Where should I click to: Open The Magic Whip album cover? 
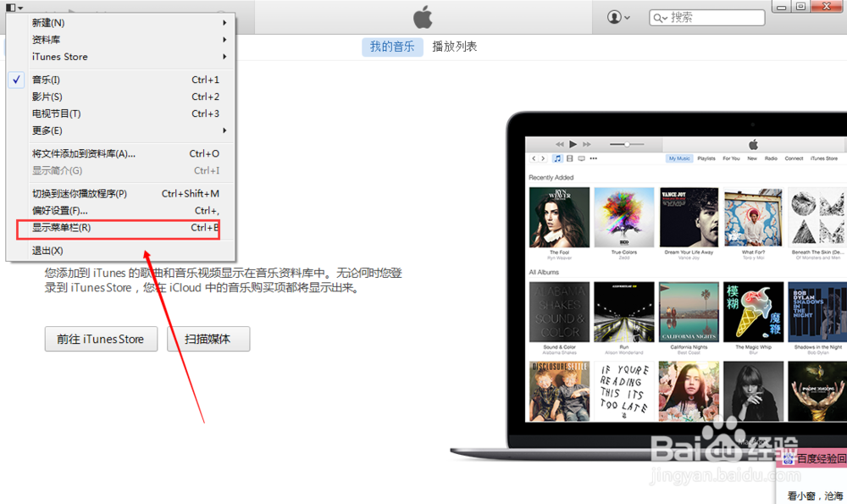753,312
